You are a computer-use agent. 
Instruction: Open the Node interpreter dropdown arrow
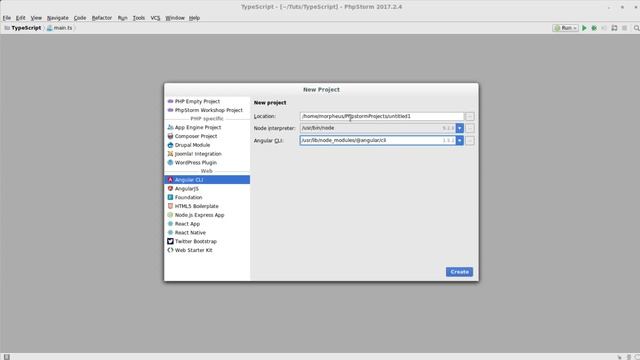pos(460,128)
